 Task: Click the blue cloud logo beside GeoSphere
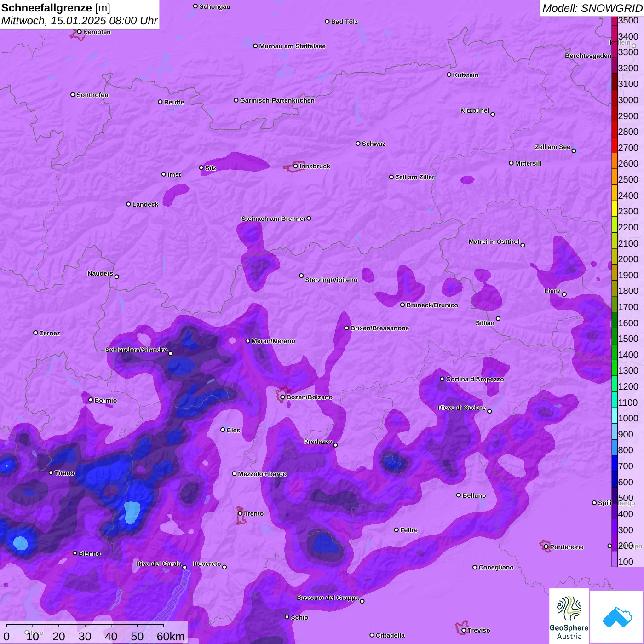[616, 617]
